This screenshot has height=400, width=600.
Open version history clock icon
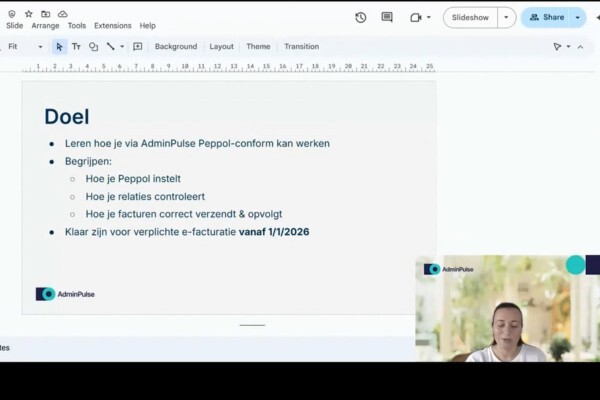click(x=360, y=18)
